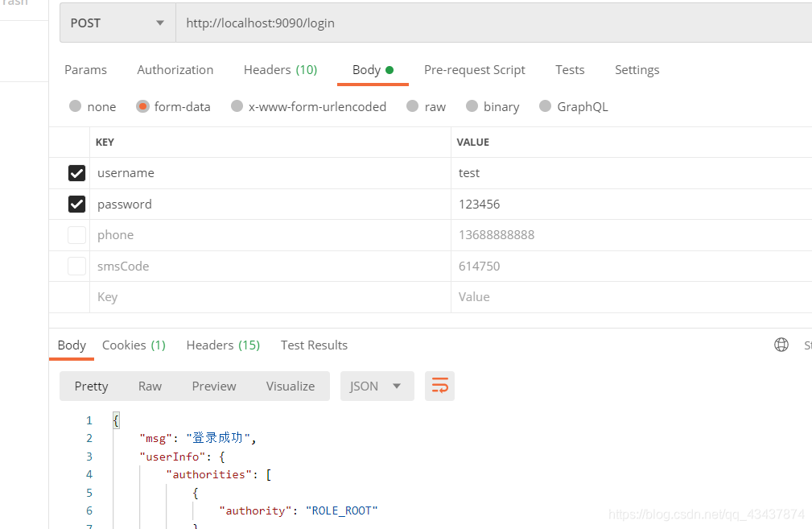The width and height of the screenshot is (812, 529).
Task: Switch to the Tests tab
Action: click(570, 70)
